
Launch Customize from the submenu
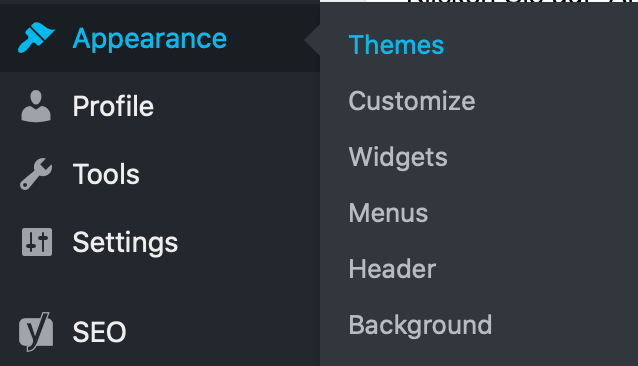412,101
